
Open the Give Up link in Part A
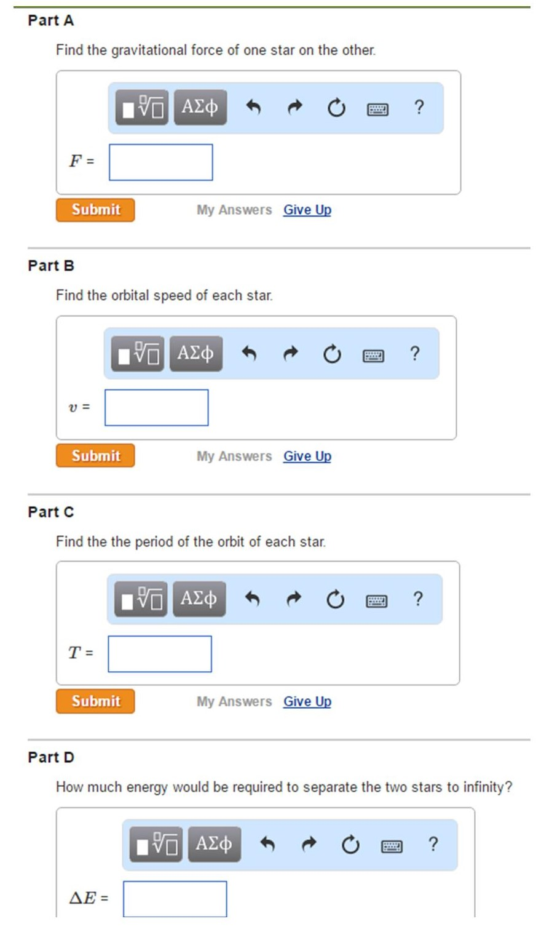[307, 210]
